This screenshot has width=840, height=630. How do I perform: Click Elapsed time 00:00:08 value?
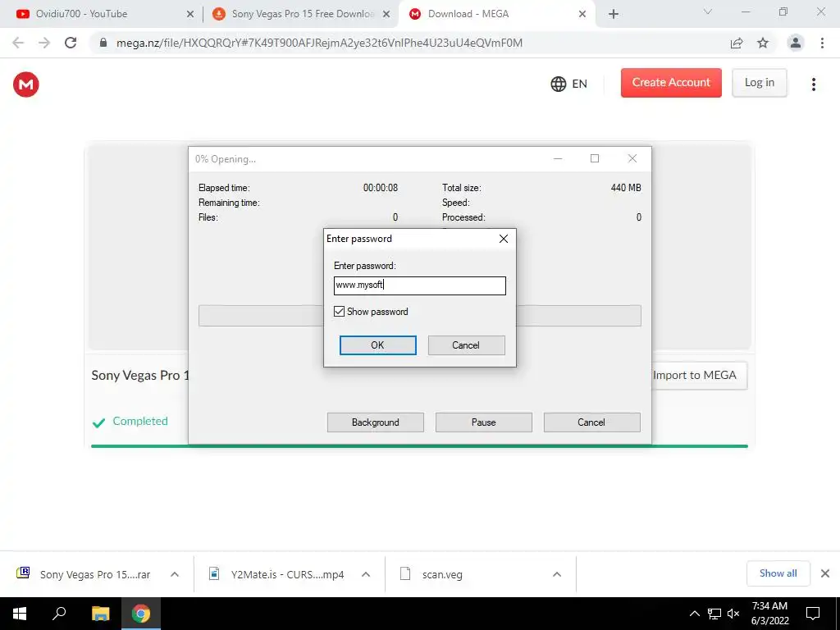[x=381, y=188]
